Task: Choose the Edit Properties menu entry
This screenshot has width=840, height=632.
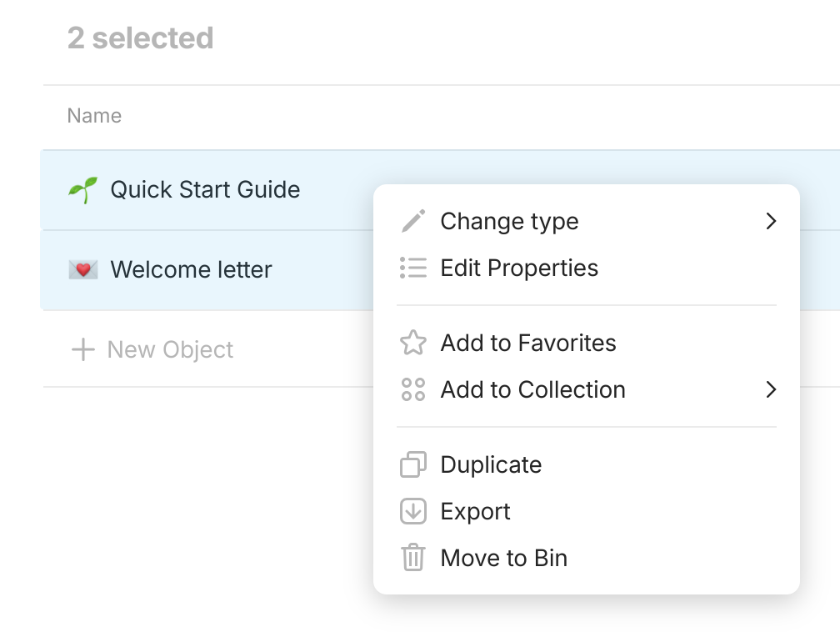Action: pyautogui.click(x=519, y=268)
